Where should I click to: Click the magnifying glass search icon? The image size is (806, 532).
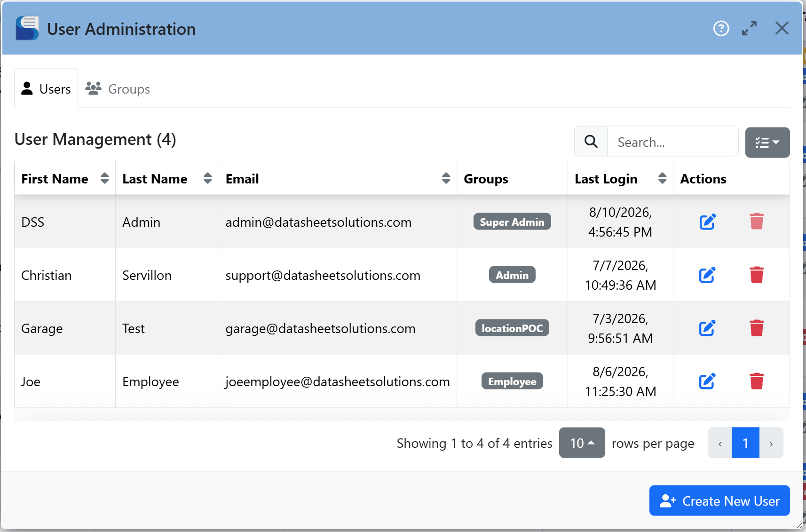tap(591, 142)
